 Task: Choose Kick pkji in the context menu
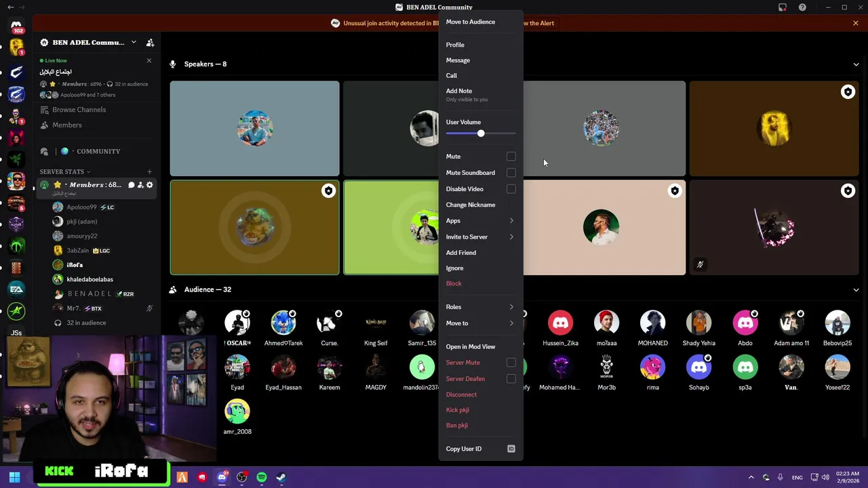[481, 410]
